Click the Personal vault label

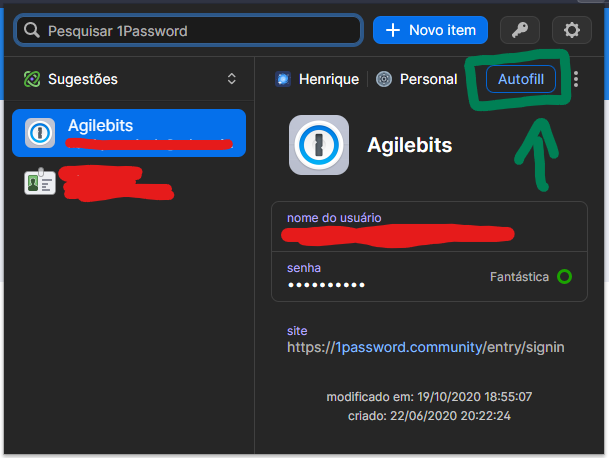click(428, 79)
